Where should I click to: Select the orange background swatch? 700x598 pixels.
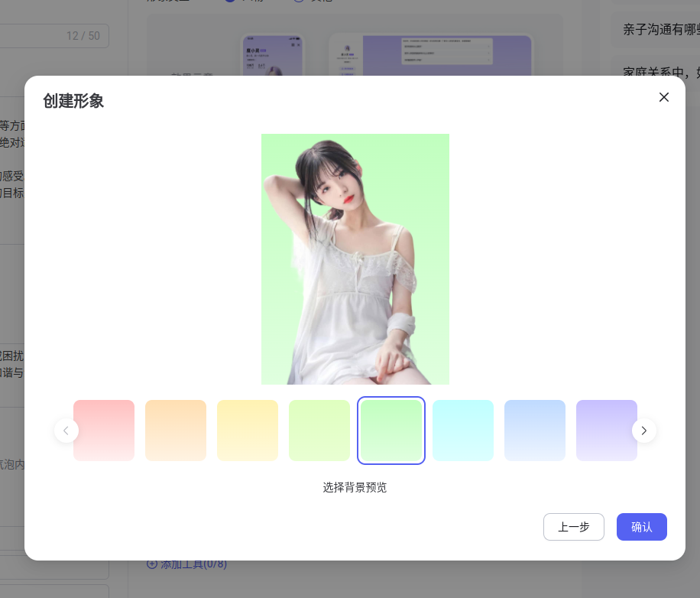(x=176, y=431)
